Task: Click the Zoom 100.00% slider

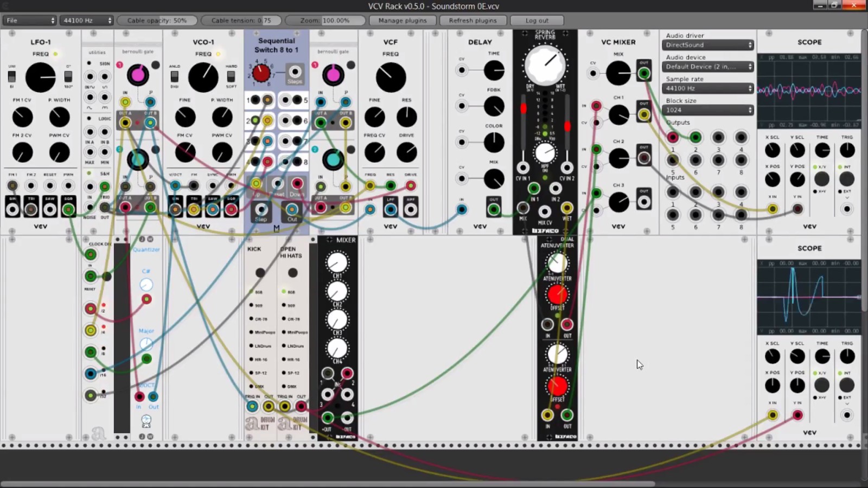Action: [325, 21]
